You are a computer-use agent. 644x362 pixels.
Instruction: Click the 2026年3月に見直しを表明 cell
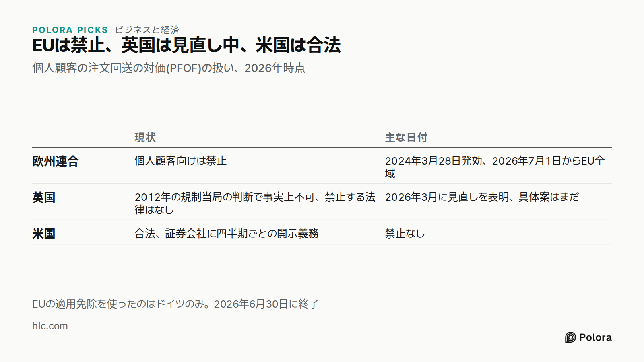pyautogui.click(x=482, y=197)
